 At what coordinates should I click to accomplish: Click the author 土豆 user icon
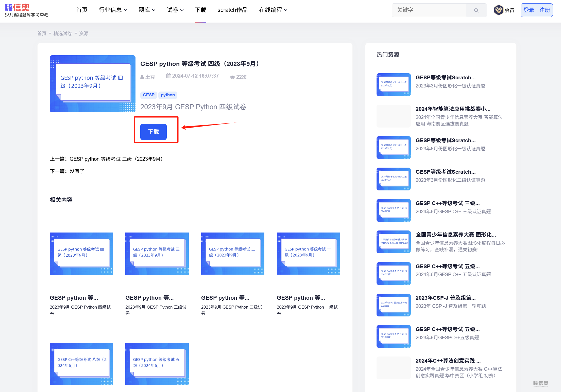click(x=142, y=77)
